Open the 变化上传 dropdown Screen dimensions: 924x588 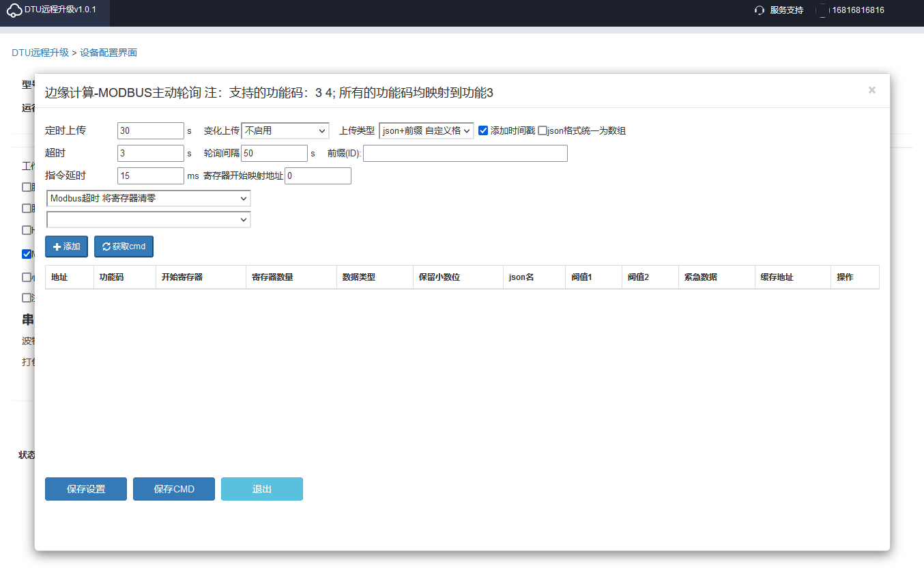(x=285, y=130)
